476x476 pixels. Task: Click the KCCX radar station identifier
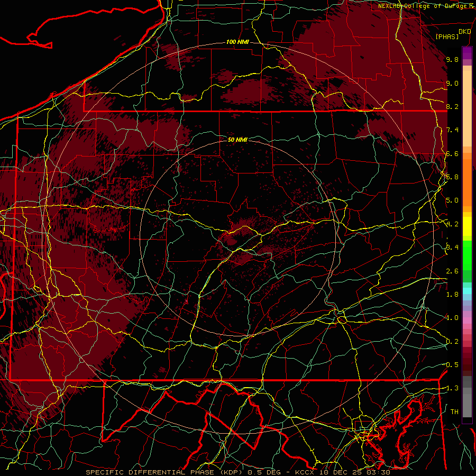(305, 472)
